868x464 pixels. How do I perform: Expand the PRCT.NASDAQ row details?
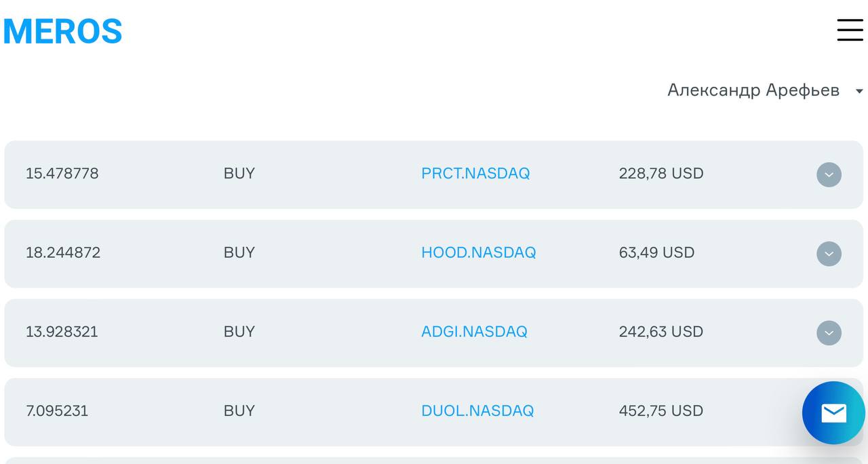click(829, 174)
